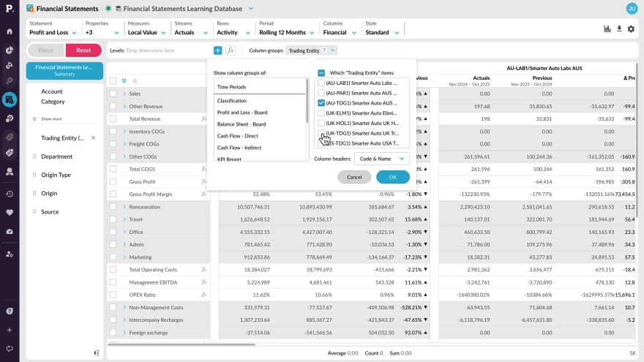The image size is (644, 362).
Task: Open the Streams Actuals dropdown
Action: click(191, 32)
